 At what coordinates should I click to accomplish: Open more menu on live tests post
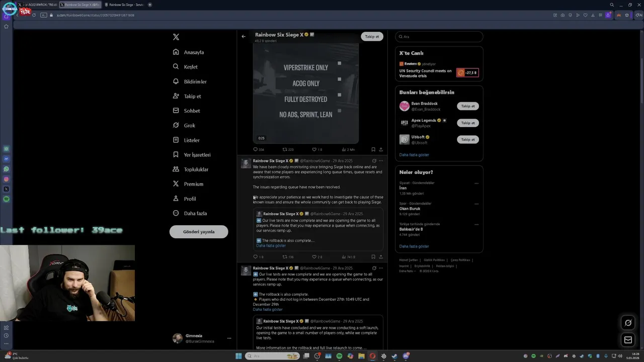pyautogui.click(x=381, y=268)
